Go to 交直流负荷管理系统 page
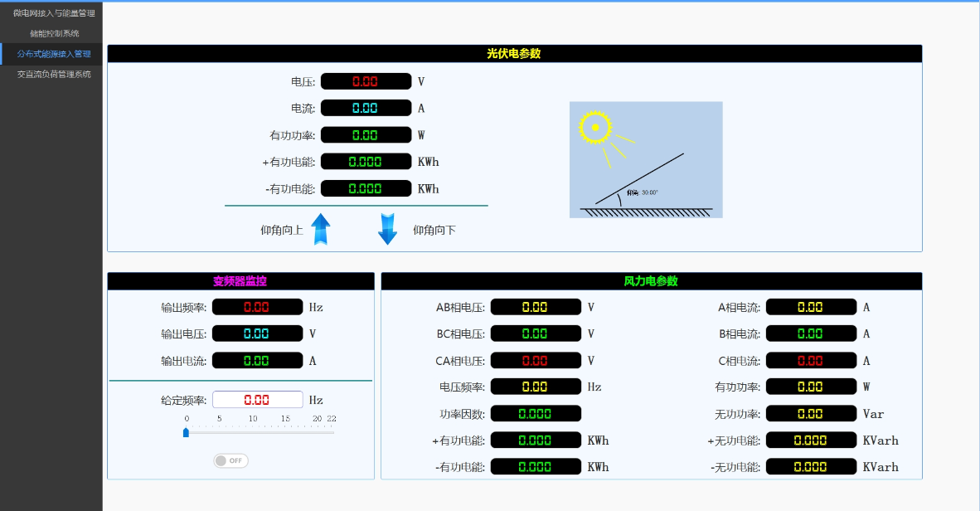Viewport: 980px width, 511px height. click(x=54, y=75)
